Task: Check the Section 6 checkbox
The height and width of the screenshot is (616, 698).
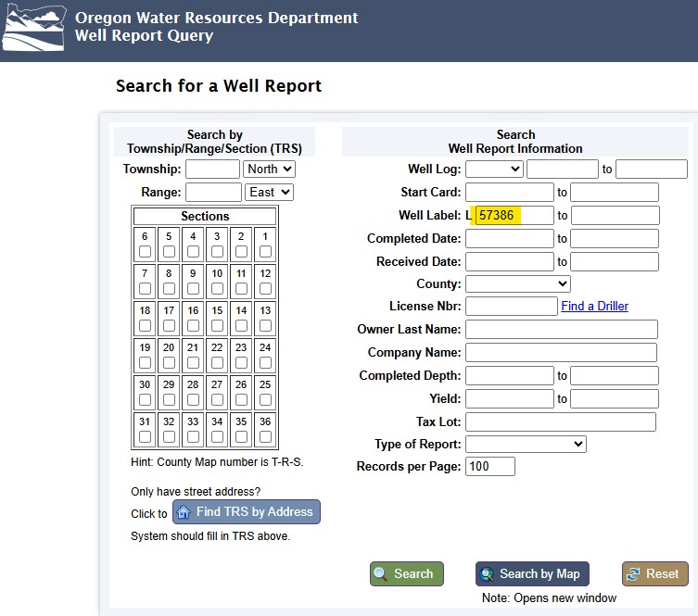Action: (x=145, y=252)
